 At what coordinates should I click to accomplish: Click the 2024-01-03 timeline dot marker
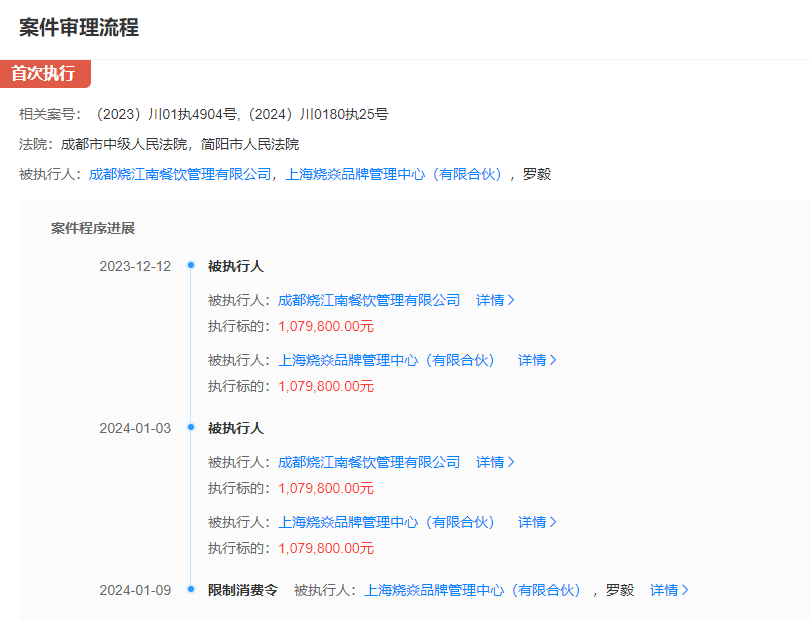click(190, 428)
